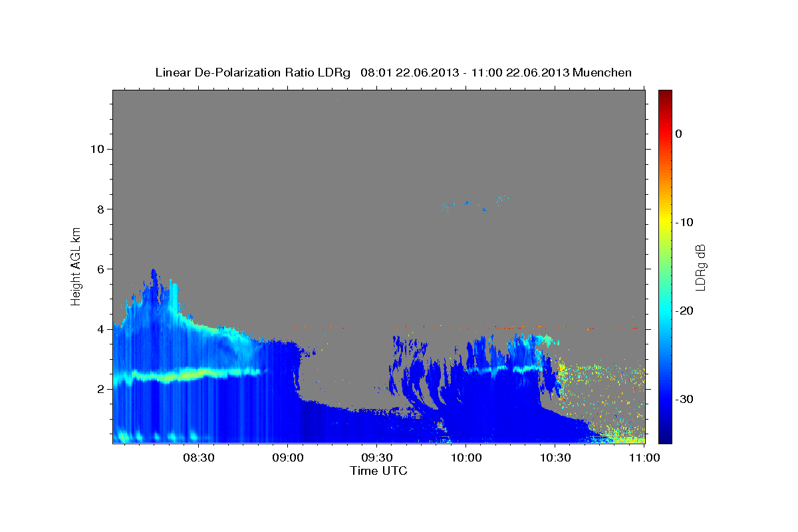The width and height of the screenshot is (798, 532).
Task: Click the 08:30 time tick label
Action: pos(198,458)
